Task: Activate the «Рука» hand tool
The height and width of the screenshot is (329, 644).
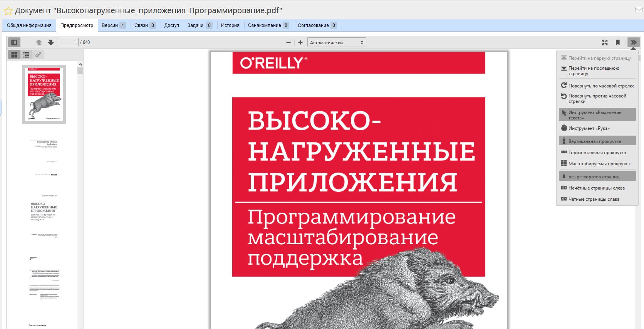Action: tap(597, 128)
